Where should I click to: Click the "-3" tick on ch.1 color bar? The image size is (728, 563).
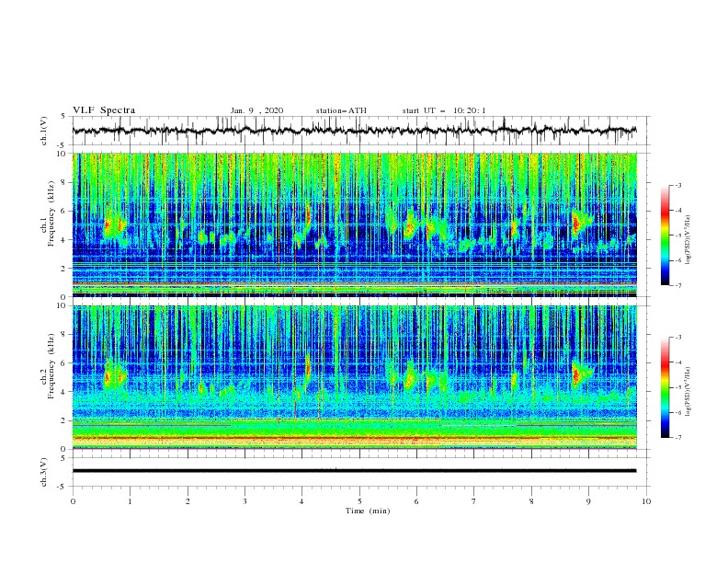678,185
